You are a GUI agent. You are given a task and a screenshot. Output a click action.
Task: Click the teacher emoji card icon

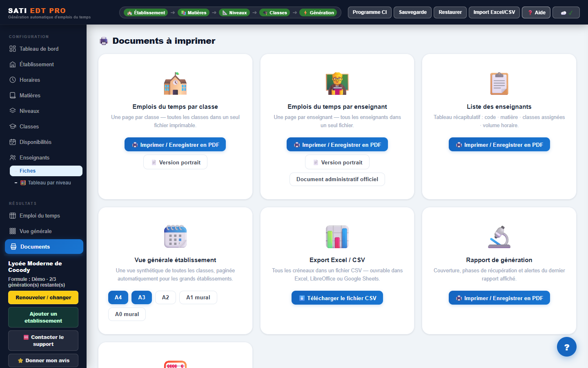(x=337, y=83)
